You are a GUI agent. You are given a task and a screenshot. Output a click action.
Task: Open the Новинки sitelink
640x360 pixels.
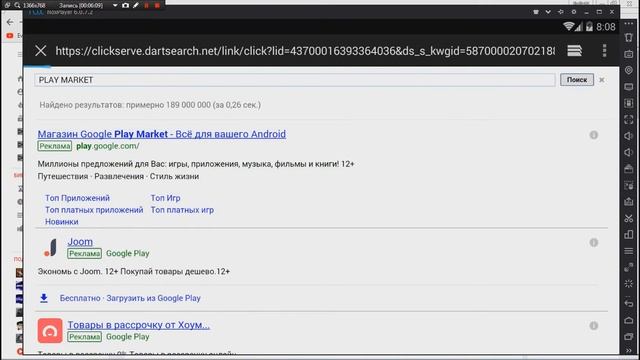(x=62, y=222)
